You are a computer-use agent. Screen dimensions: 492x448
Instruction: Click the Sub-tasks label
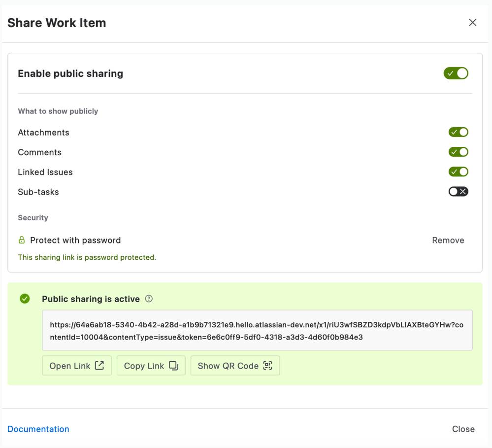[x=38, y=192]
